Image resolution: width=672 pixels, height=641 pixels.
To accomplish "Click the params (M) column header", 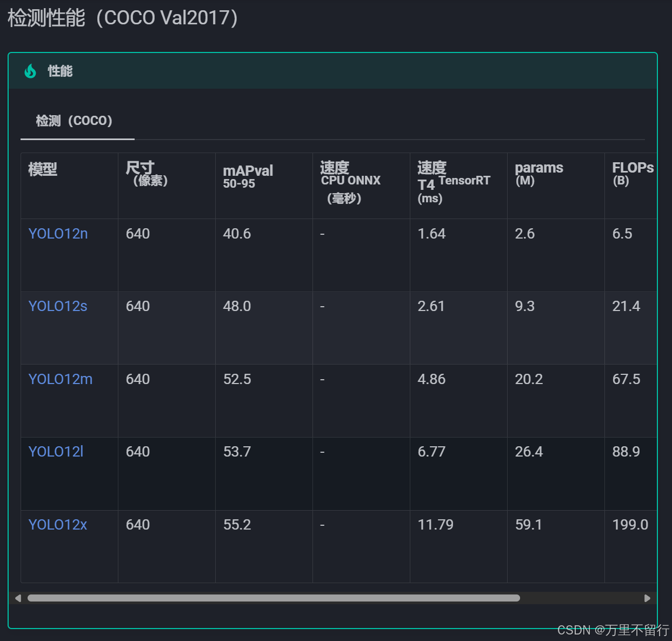I will pyautogui.click(x=556, y=186).
